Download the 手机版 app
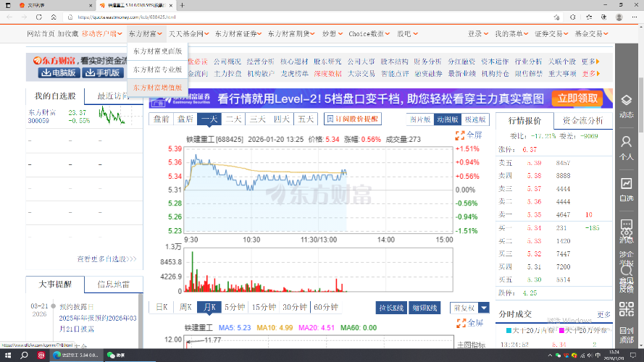Image resolution: width=644 pixels, height=362 pixels. pyautogui.click(x=103, y=72)
